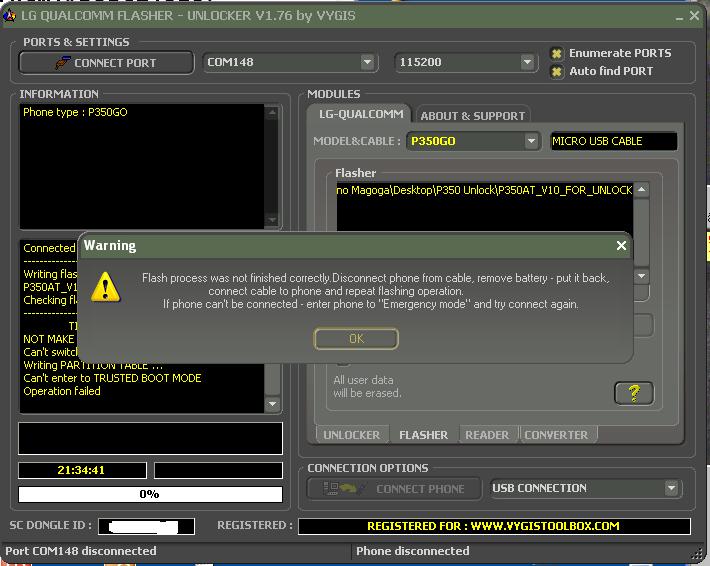The height and width of the screenshot is (566, 710).
Task: Select the FLASHER tab
Action: click(423, 435)
